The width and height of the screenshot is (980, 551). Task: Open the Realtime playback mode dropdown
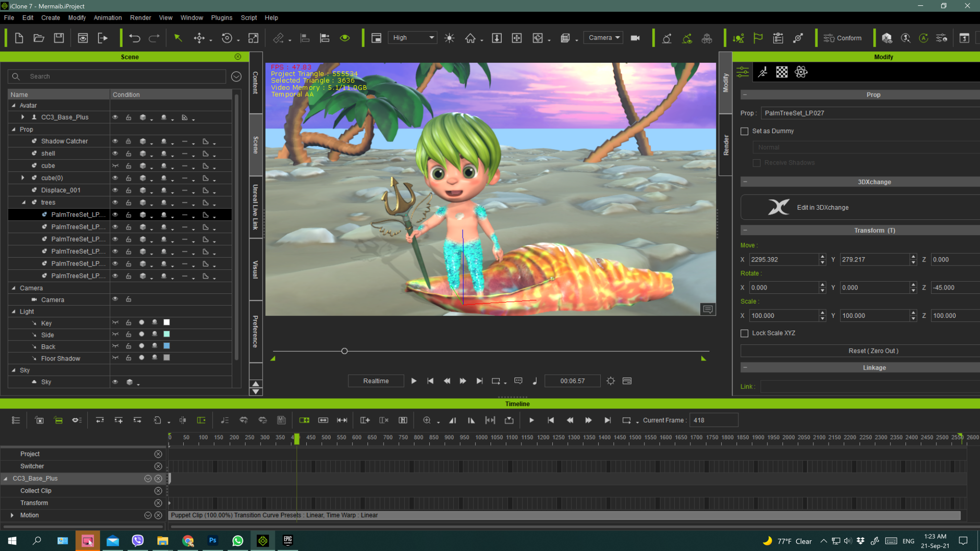(376, 381)
